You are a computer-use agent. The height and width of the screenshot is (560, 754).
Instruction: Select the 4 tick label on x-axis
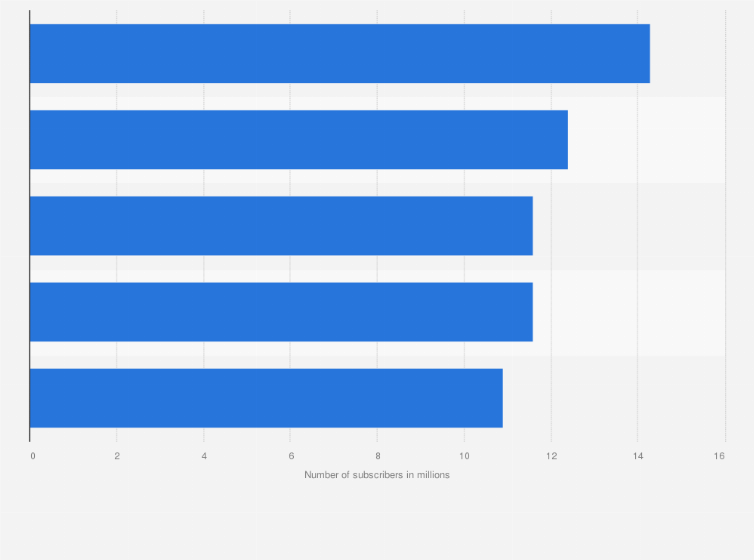point(204,456)
